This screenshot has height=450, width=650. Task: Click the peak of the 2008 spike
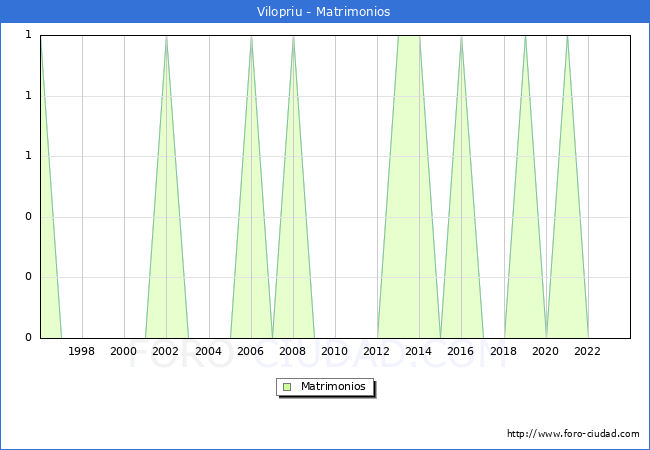(x=293, y=37)
